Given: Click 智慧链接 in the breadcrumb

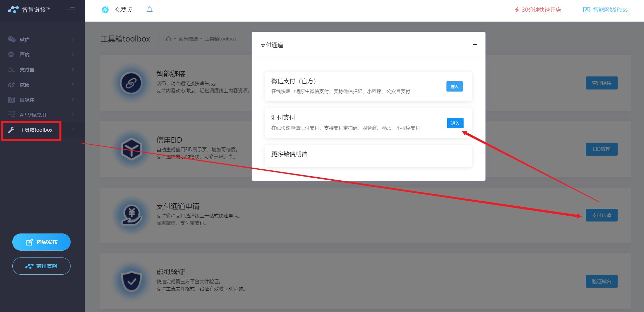Looking at the screenshot, I should pos(188,39).
